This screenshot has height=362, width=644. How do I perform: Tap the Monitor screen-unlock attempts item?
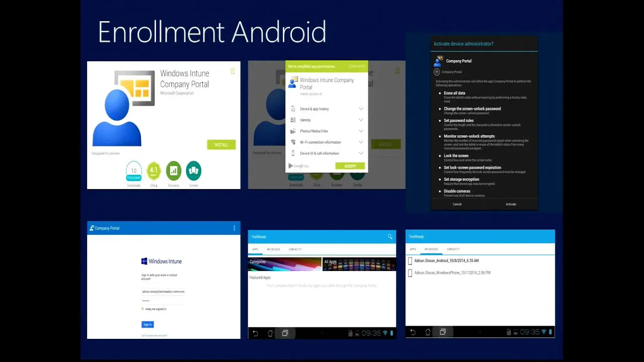tap(469, 136)
